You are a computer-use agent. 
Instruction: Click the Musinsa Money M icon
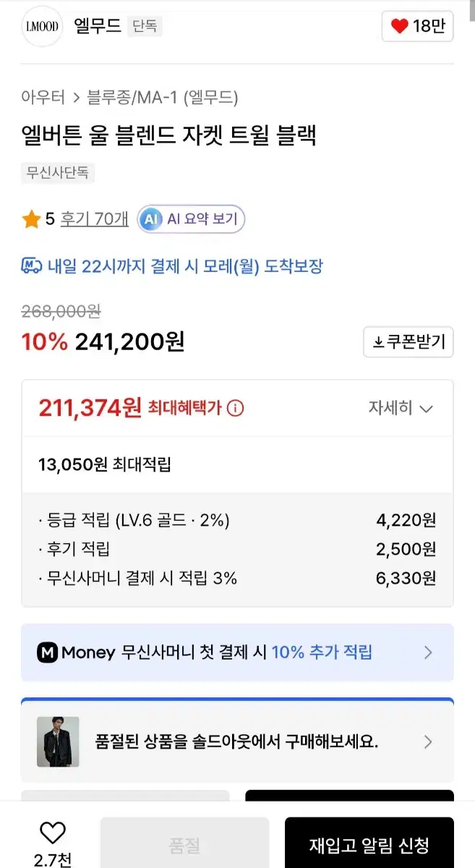tap(47, 652)
